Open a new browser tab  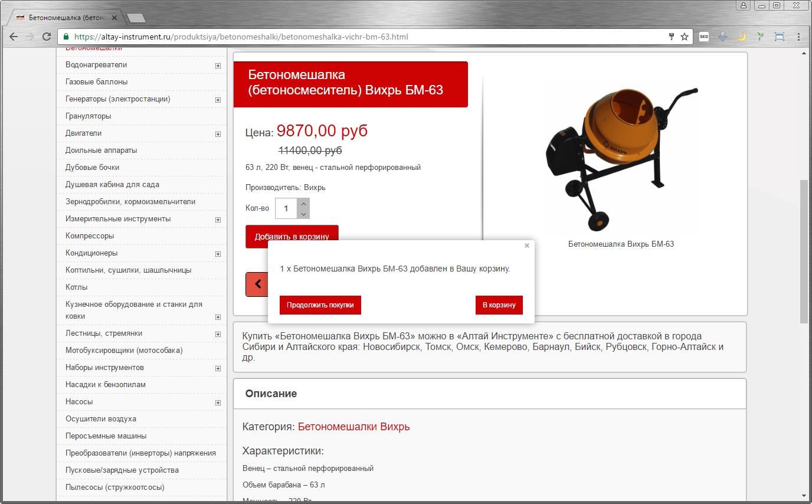coord(136,18)
